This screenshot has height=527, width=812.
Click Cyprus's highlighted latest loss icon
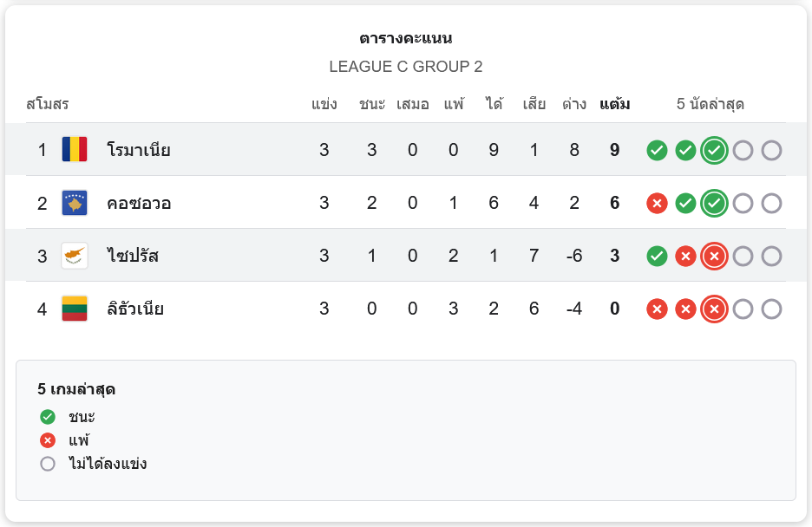pos(714,257)
